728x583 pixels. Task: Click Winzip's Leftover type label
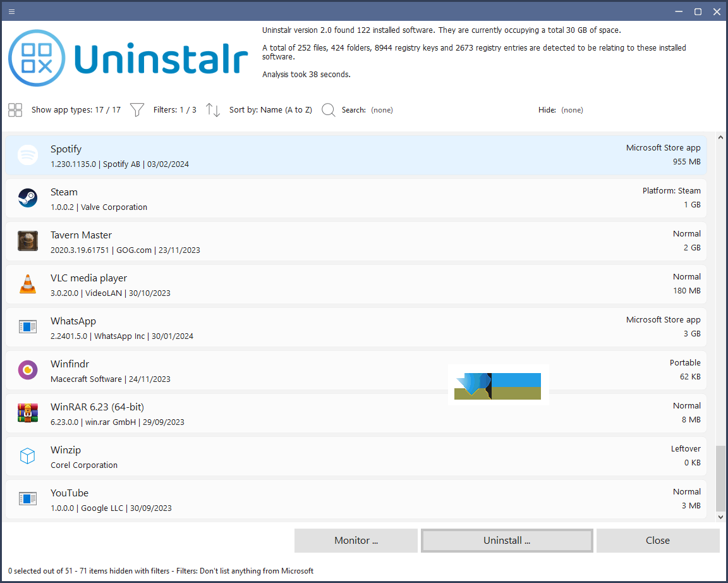(x=685, y=448)
